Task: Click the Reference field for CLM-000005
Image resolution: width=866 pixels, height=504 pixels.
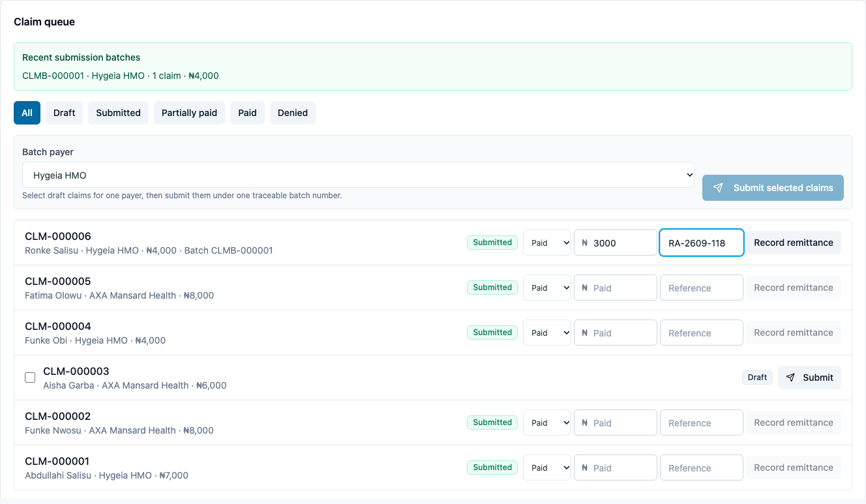Action: pyautogui.click(x=702, y=288)
